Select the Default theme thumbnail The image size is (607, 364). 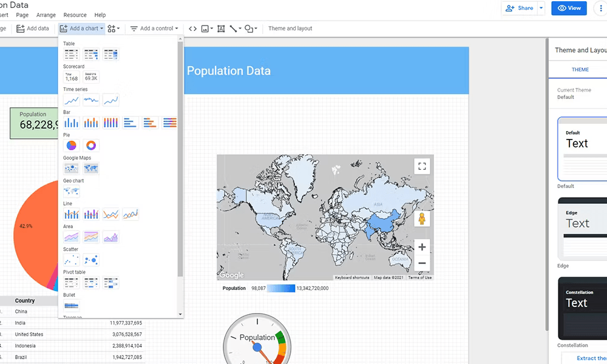pyautogui.click(x=582, y=149)
